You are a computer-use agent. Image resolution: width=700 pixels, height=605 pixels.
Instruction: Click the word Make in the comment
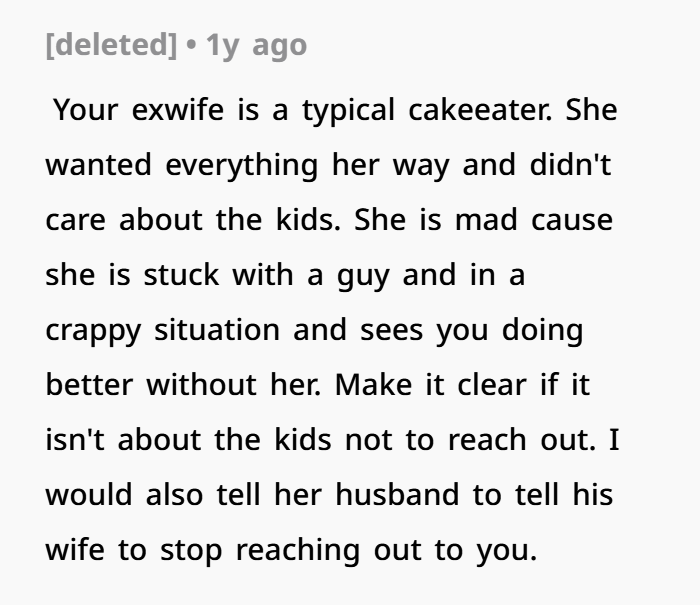(373, 384)
